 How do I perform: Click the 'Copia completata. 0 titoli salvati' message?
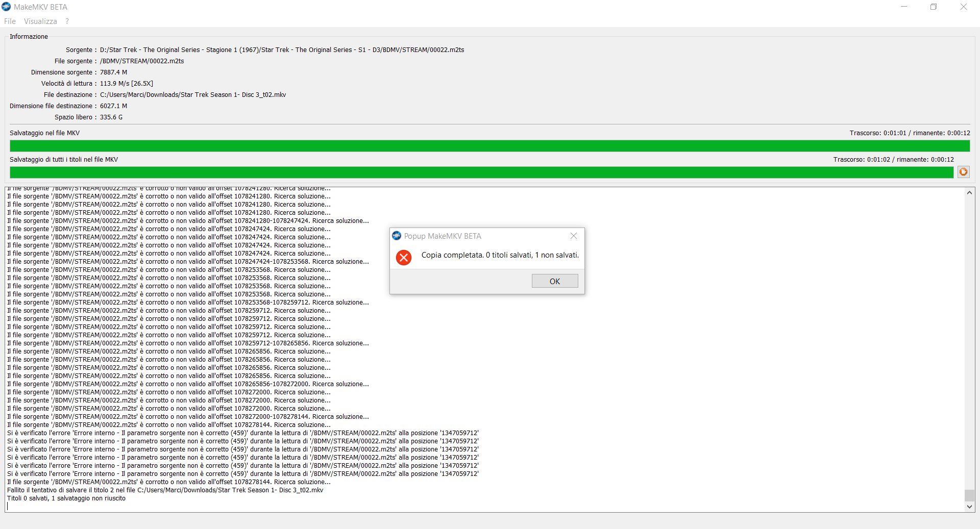500,255
